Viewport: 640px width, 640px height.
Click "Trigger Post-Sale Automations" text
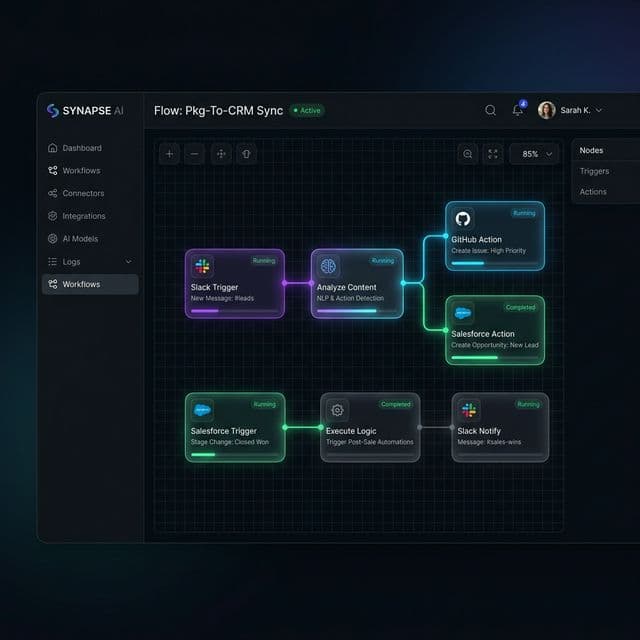[370, 442]
